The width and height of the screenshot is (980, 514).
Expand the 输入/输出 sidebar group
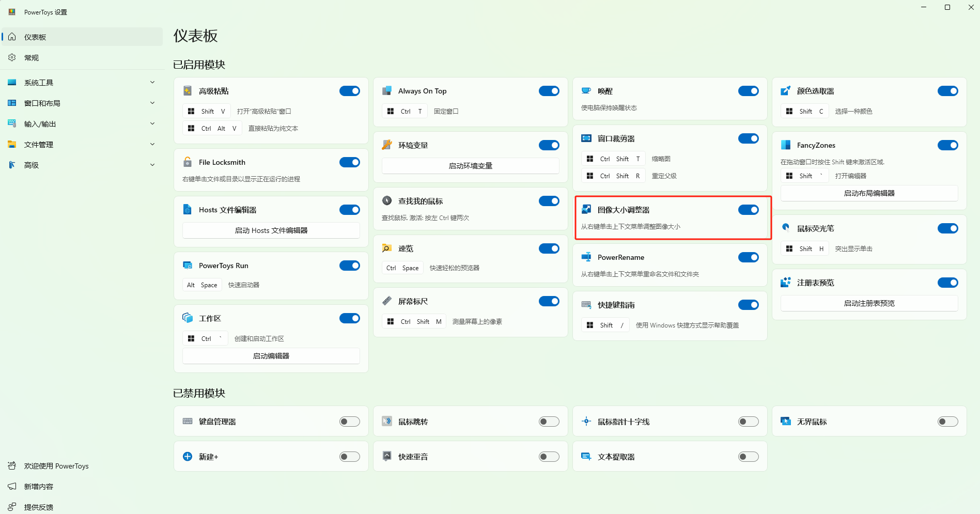(x=82, y=124)
